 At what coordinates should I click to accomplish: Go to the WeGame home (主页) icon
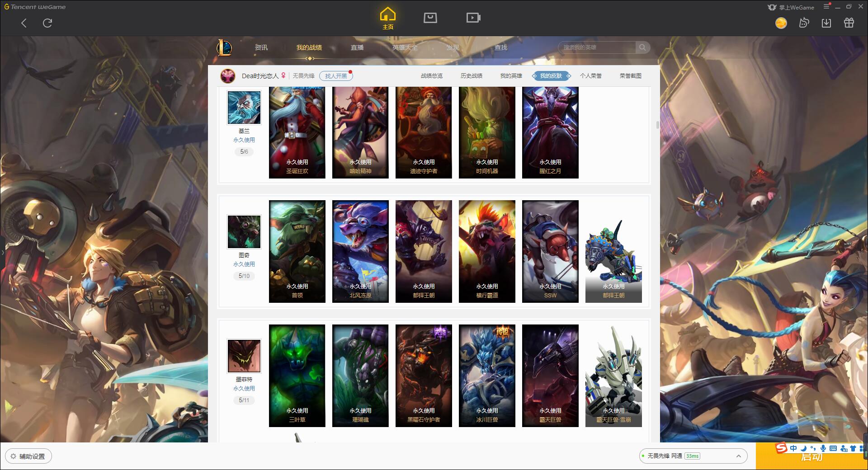[x=387, y=19]
